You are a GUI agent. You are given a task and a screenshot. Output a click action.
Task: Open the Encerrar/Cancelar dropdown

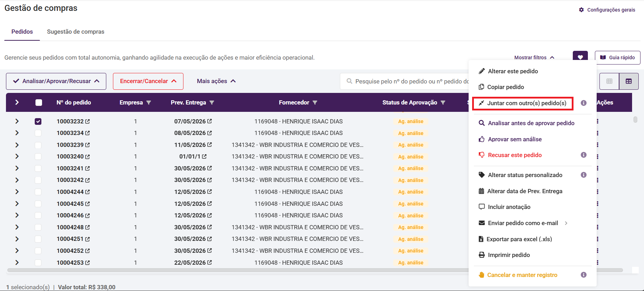(148, 81)
